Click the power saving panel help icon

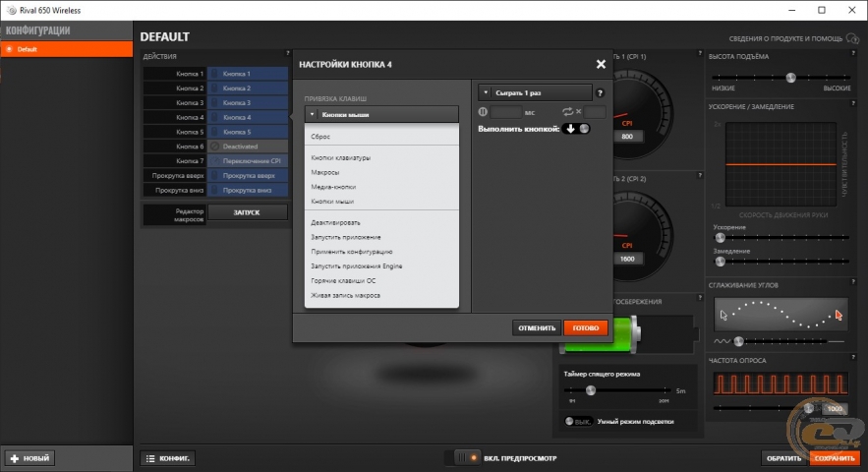700,298
